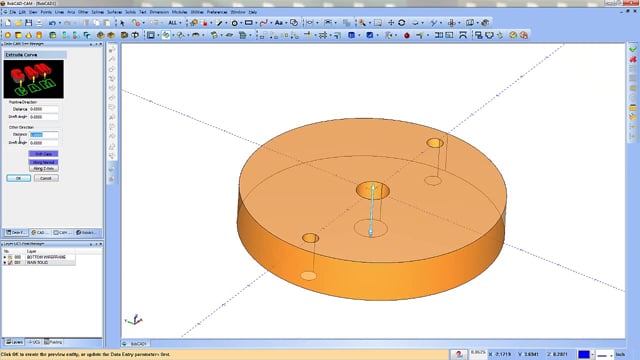Toggle visibility of the MAIN SOLID layer
The image size is (640, 360).
coord(10,262)
